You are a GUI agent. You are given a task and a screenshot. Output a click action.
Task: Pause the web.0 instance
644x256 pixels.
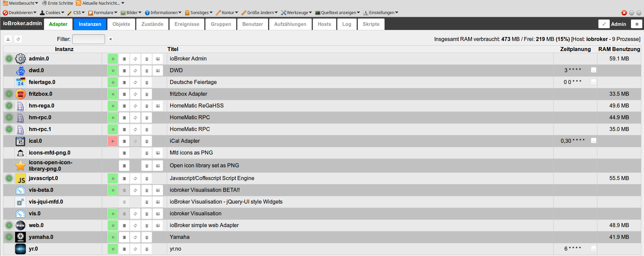coord(113,225)
